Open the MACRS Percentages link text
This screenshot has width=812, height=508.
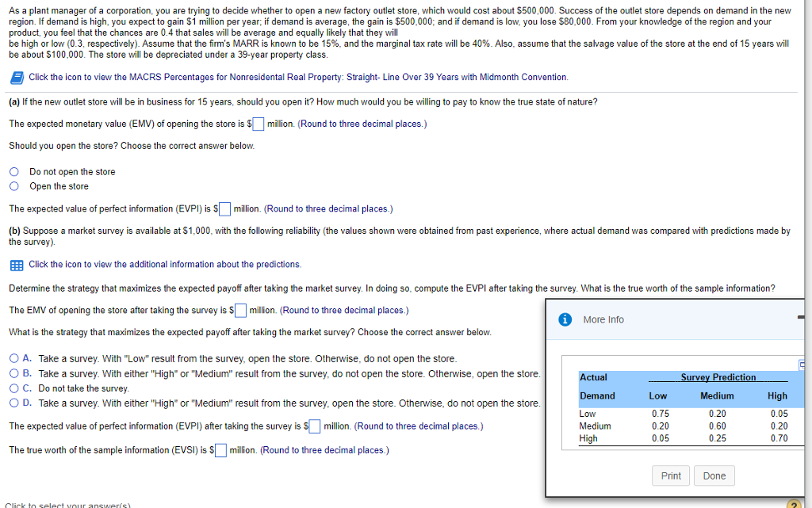click(x=298, y=77)
